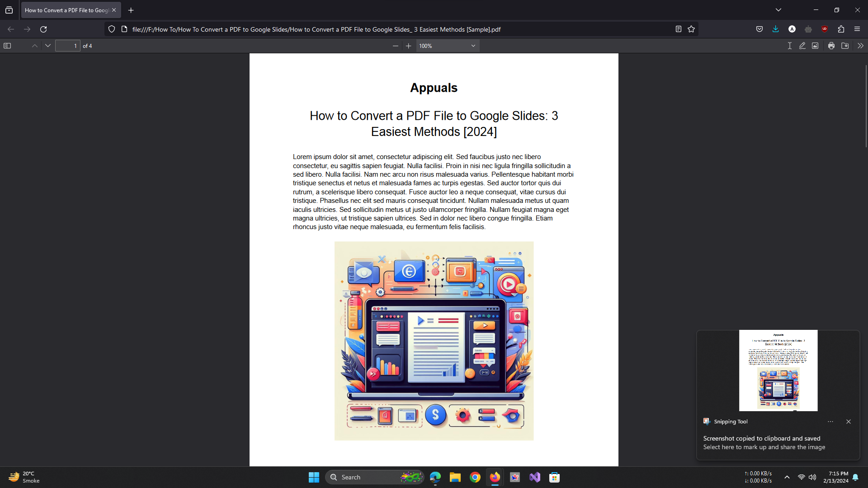Expand the PDF viewer tools menu
868x488 pixels.
click(x=860, y=46)
